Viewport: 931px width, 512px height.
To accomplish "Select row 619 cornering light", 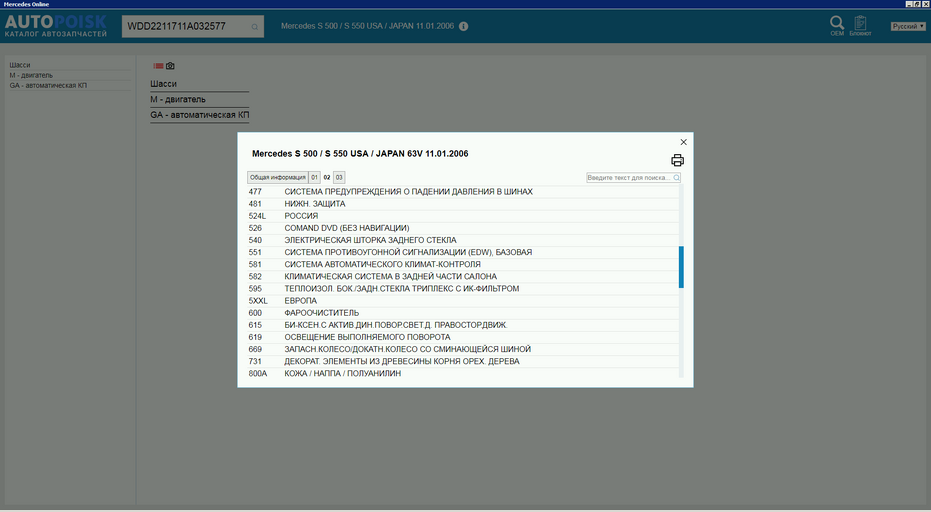I will (463, 337).
